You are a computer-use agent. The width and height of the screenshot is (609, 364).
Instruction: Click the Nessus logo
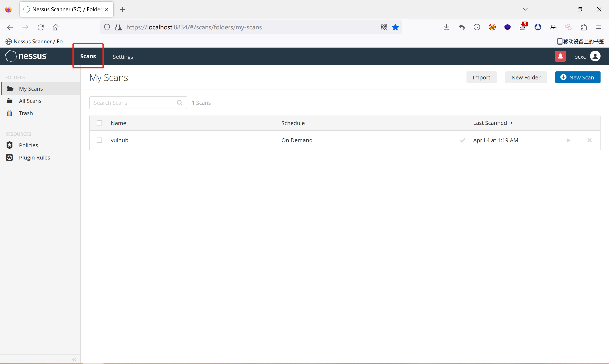(x=26, y=56)
